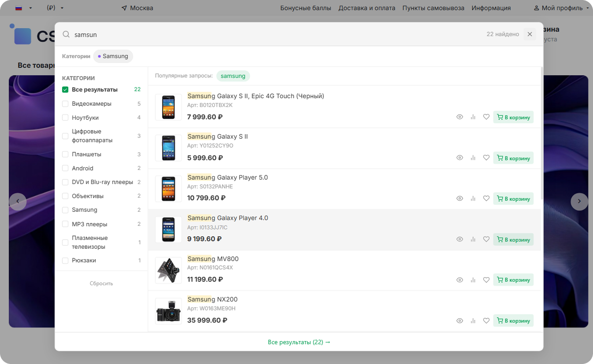This screenshot has width=593, height=364.
Task: Check the Ноутбуки category filter
Action: 65,118
